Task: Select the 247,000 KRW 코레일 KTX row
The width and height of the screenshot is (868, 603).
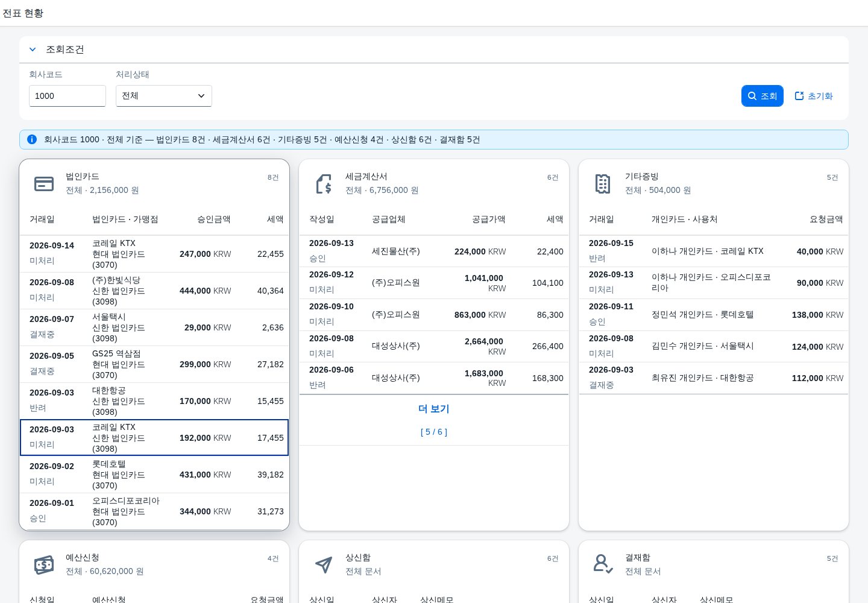Action: (x=154, y=254)
